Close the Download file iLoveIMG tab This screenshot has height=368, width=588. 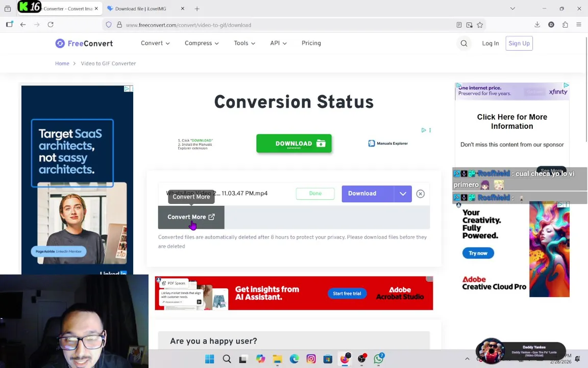(x=183, y=9)
